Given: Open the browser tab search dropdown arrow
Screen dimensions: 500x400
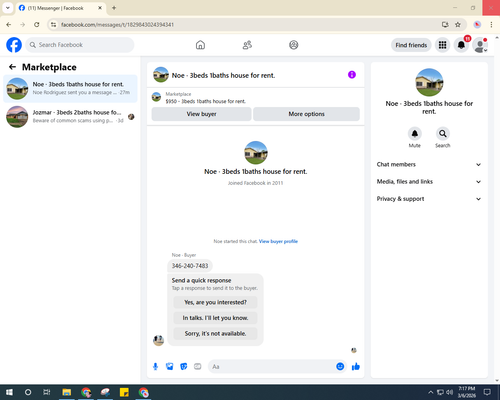Looking at the screenshot, I should pyautogui.click(x=8, y=8).
